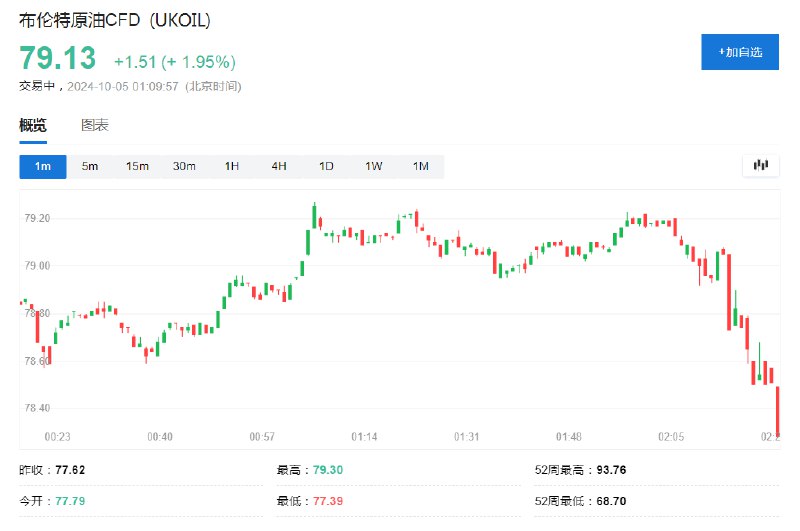Viewport: 800px width, 531px height.
Task: Open the candlestick chart type icon
Action: [760, 165]
